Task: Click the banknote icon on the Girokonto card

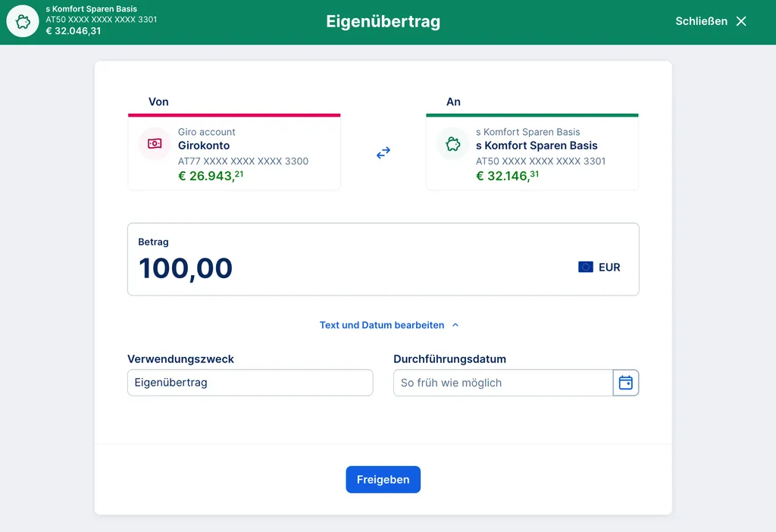Action: click(154, 144)
